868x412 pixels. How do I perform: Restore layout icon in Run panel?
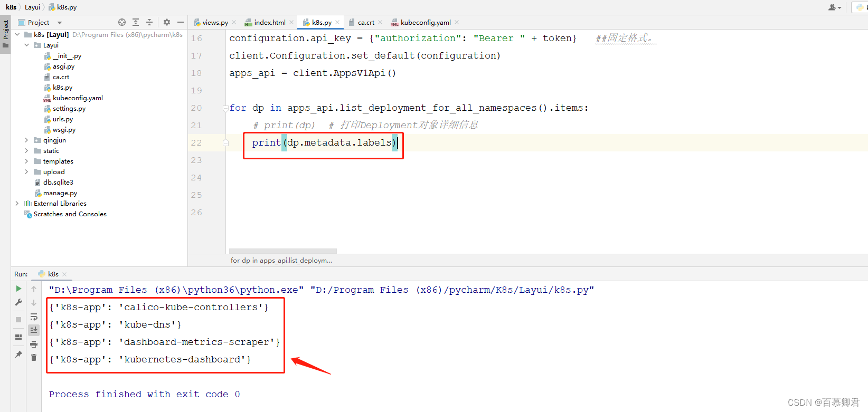click(18, 337)
